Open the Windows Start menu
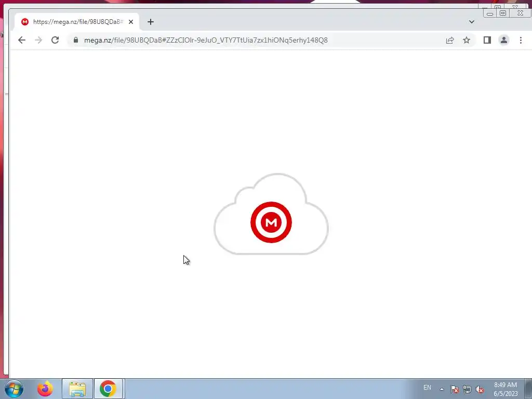The image size is (532, 399). pos(14,389)
